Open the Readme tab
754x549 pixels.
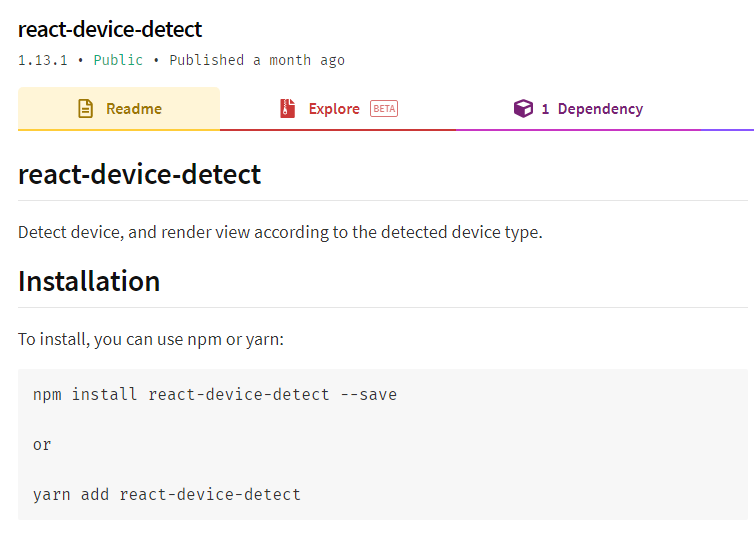click(119, 109)
